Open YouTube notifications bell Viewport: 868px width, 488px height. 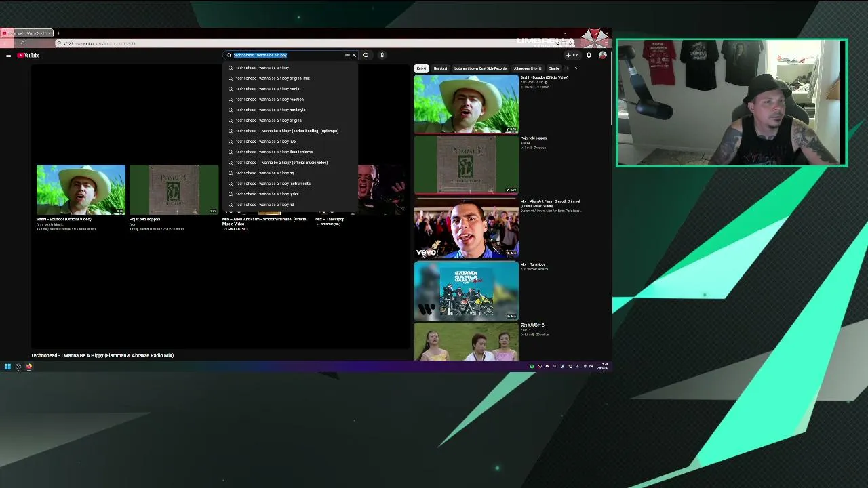coord(589,55)
